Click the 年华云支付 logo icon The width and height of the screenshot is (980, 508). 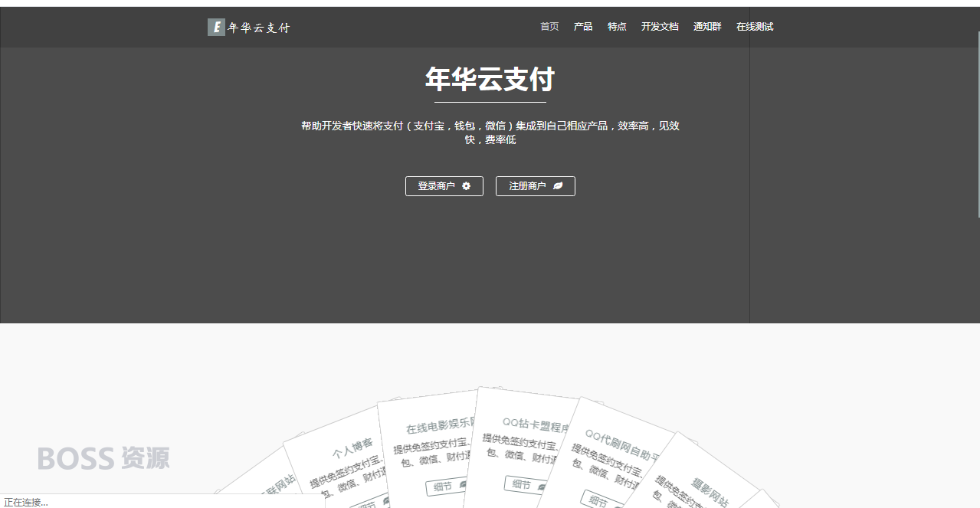pos(216,28)
